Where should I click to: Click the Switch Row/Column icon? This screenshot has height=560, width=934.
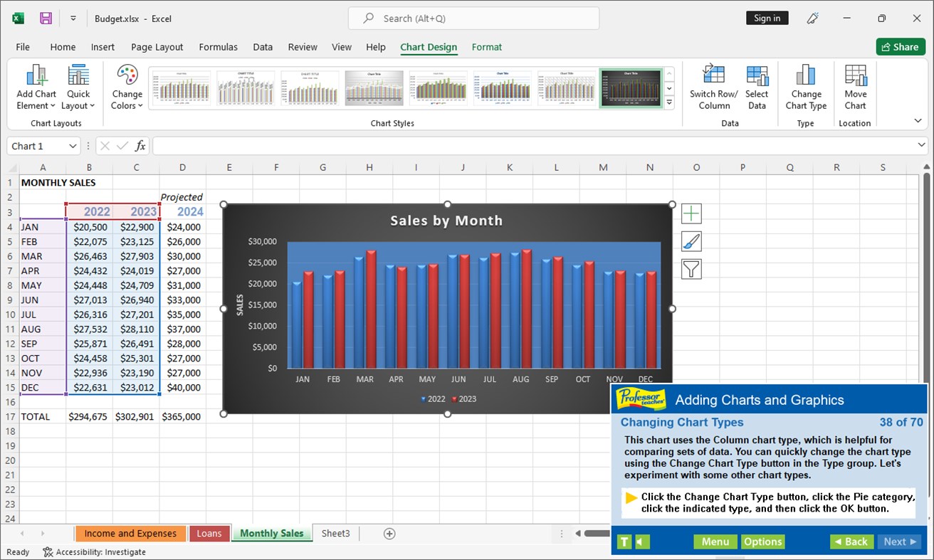click(x=713, y=85)
